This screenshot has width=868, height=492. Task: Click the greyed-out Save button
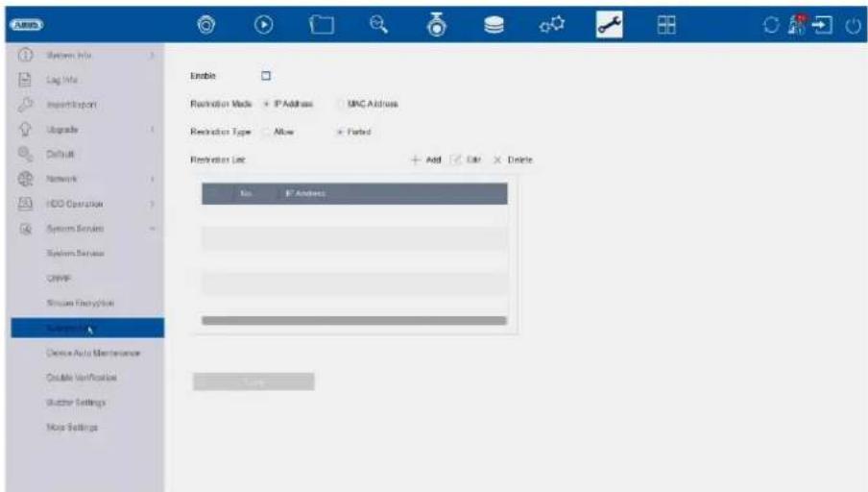[253, 381]
